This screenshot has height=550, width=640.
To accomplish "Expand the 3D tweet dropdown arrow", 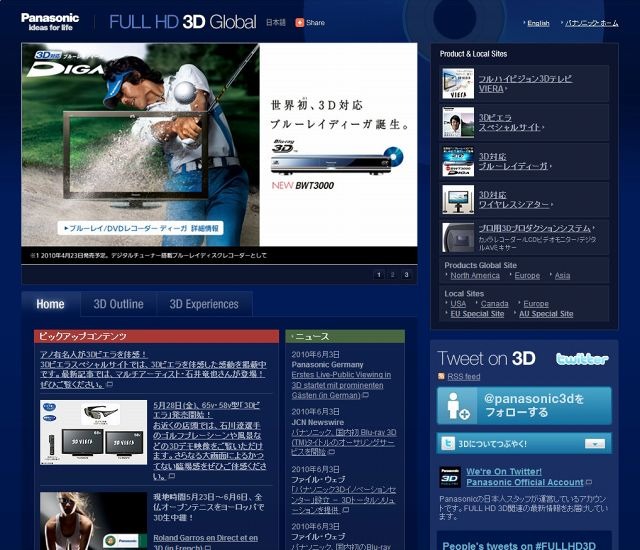I will click(595, 444).
